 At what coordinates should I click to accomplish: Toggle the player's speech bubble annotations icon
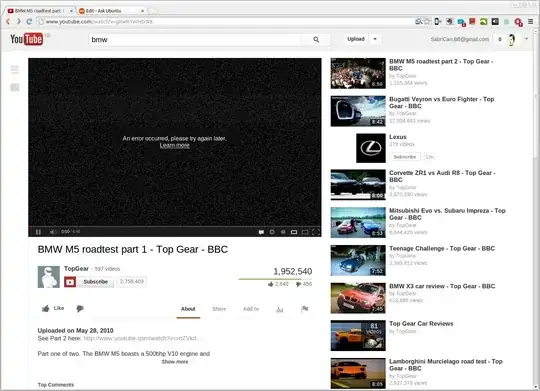(x=261, y=232)
